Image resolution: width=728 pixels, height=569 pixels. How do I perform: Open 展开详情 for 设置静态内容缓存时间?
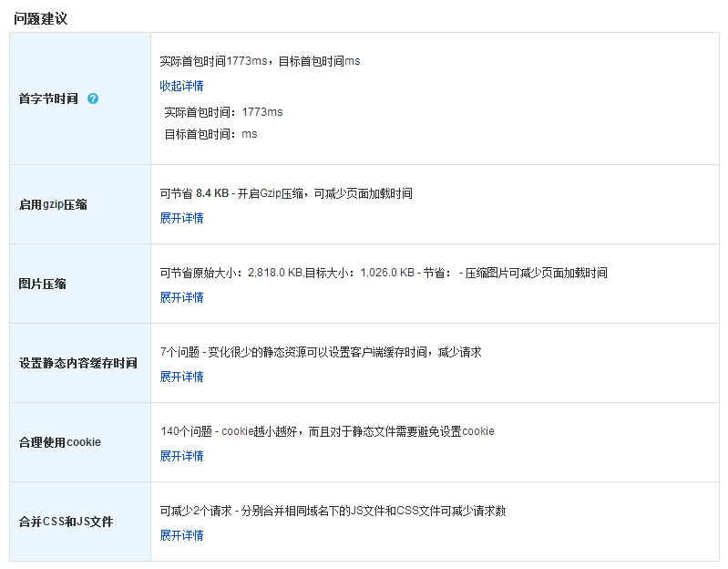(x=181, y=377)
